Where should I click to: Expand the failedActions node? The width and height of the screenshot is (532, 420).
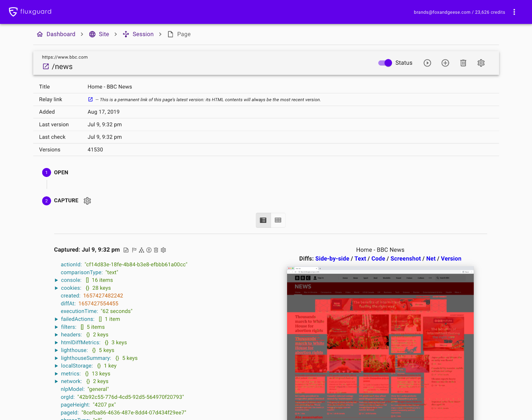tap(56, 319)
